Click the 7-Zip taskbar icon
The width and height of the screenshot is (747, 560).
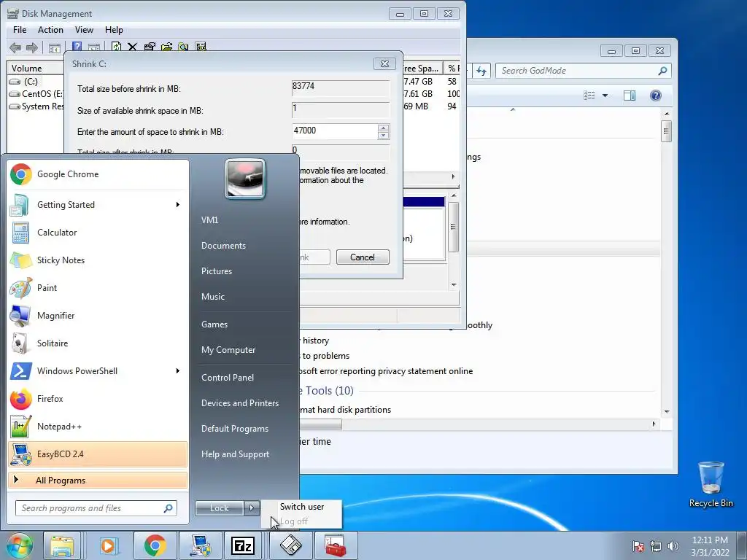[x=243, y=545]
